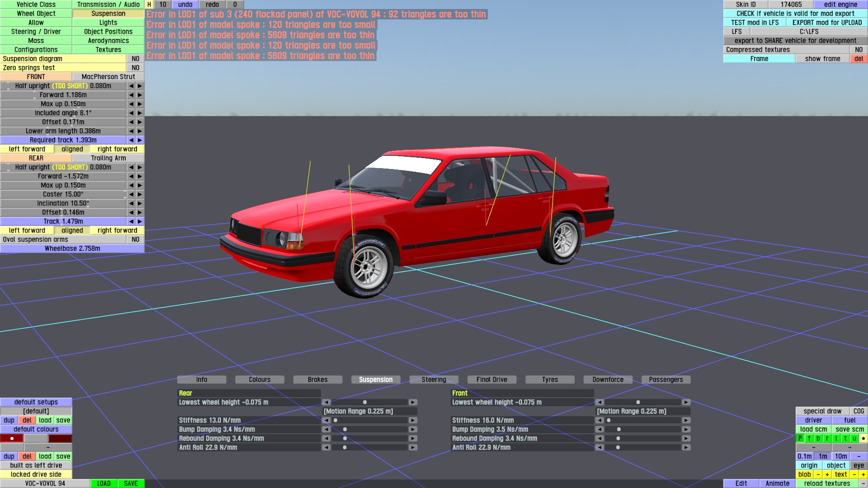Click right arrow for Forward 1.186m

pyautogui.click(x=140, y=95)
